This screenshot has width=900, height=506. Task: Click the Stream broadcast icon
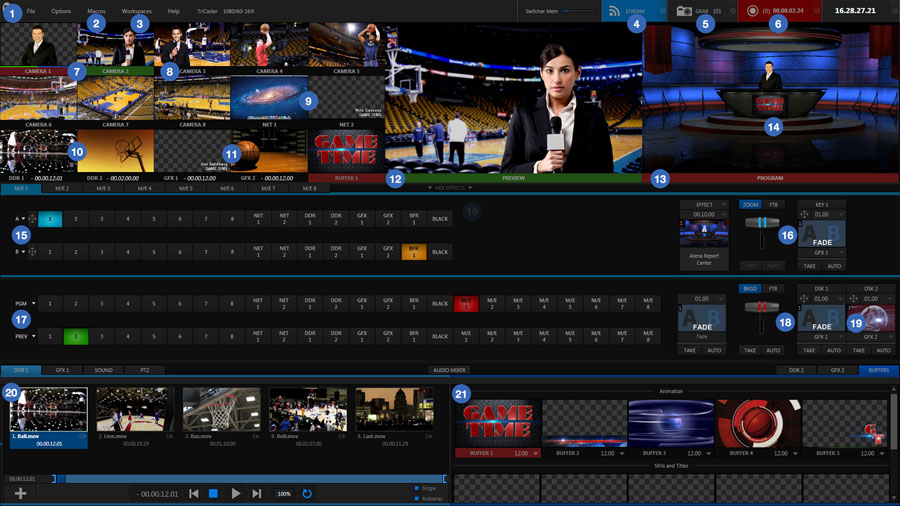click(614, 11)
